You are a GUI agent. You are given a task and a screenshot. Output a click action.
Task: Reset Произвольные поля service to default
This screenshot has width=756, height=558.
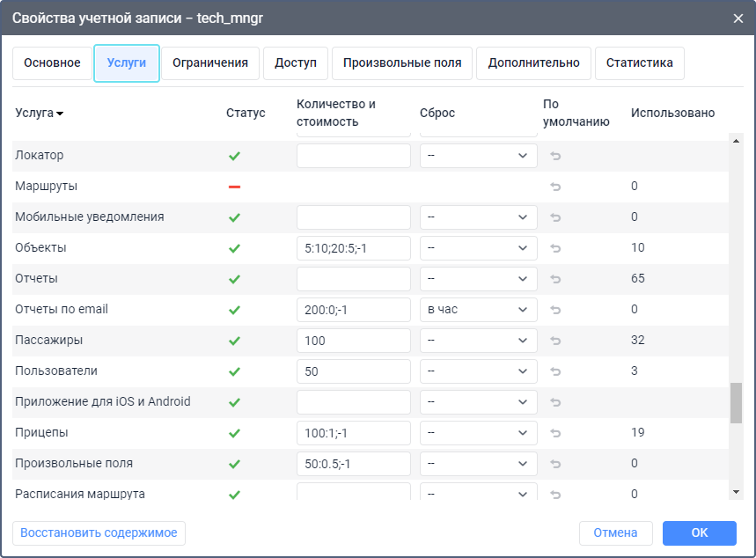pyautogui.click(x=555, y=464)
